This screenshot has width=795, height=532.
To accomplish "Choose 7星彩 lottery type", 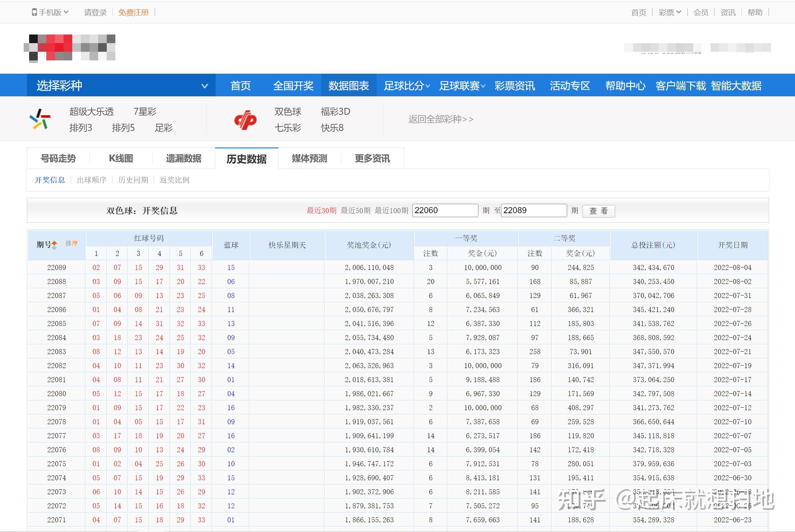I will pyautogui.click(x=145, y=111).
